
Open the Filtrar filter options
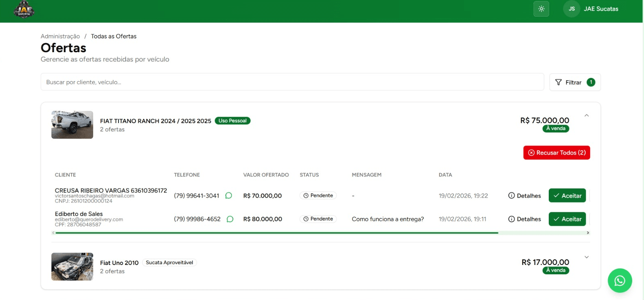click(x=575, y=82)
